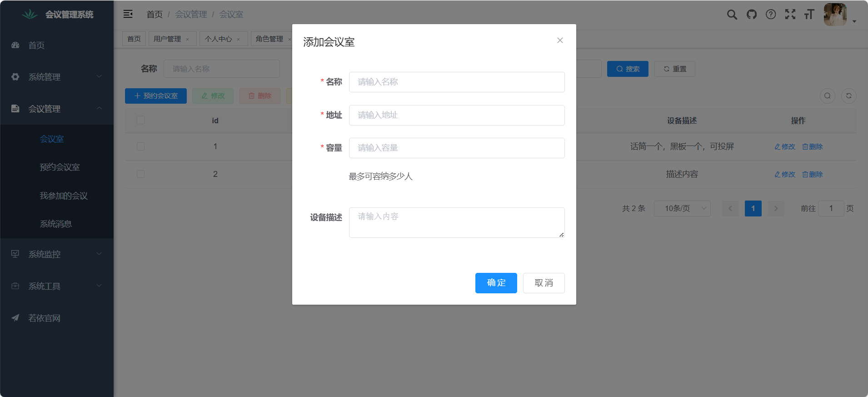Confirm the dialog with 确定 button
The width and height of the screenshot is (868, 397).
coord(496,283)
